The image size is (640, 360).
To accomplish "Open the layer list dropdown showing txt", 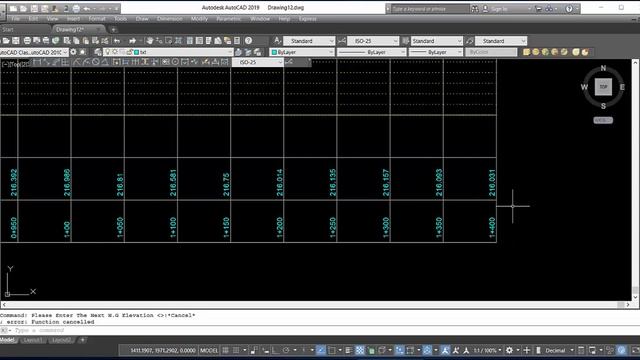I will point(168,52).
